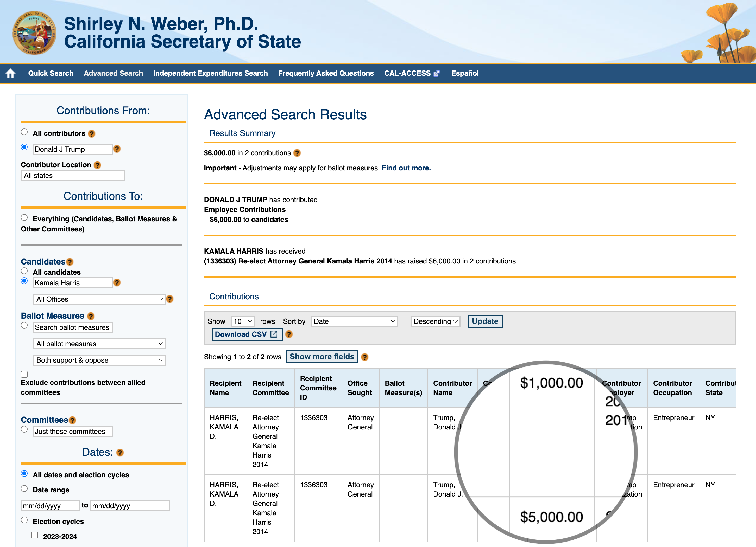
Task: Click the Recipient Name column header
Action: tap(226, 388)
